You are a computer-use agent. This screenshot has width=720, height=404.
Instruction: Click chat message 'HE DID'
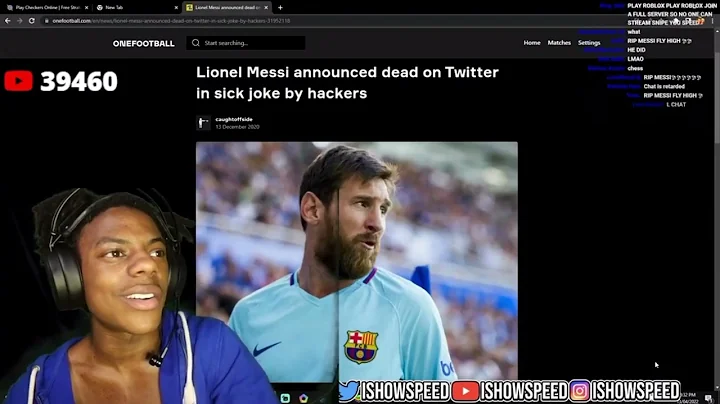[636, 50]
